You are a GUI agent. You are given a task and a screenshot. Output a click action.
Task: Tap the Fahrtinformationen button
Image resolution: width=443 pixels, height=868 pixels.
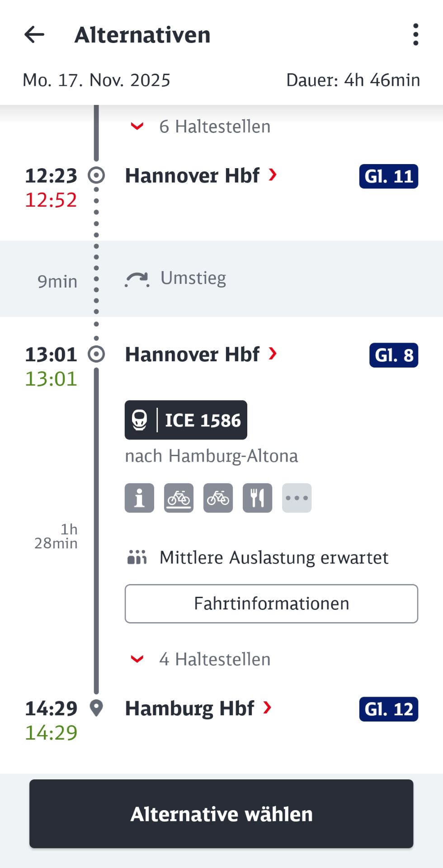tap(271, 604)
